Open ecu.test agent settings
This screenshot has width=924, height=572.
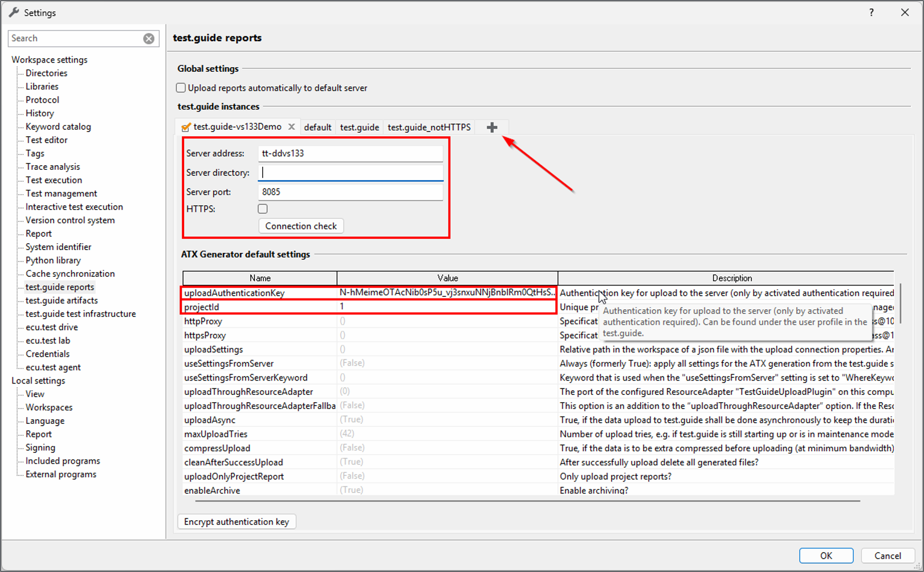(x=53, y=367)
